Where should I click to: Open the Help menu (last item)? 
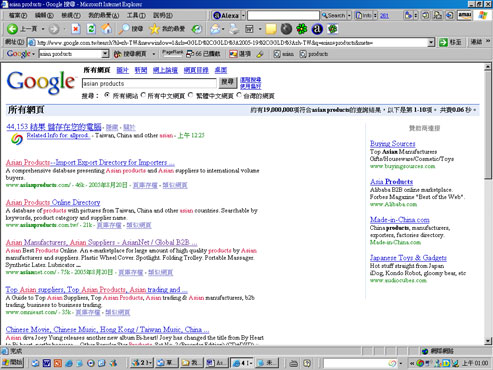163,15
